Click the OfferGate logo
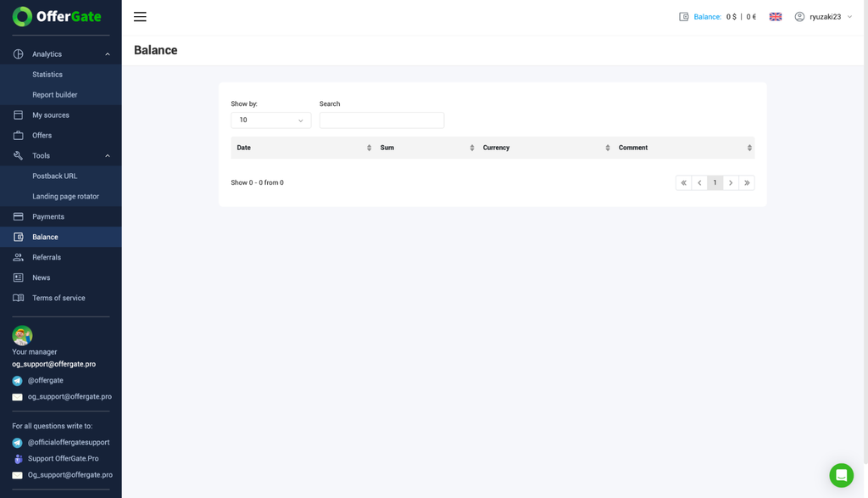Viewport: 868px width, 498px height. click(57, 17)
